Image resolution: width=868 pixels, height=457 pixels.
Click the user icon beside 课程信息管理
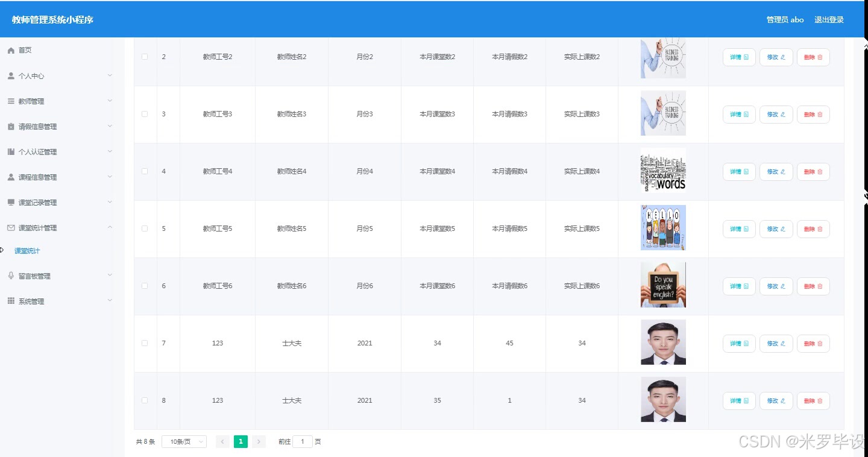point(11,177)
